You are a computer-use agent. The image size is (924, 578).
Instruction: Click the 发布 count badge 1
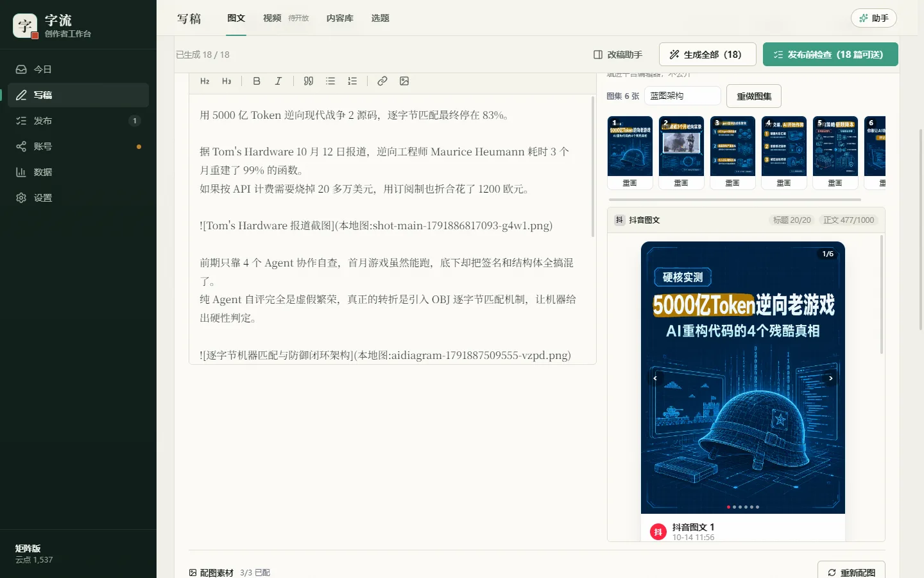coord(135,121)
